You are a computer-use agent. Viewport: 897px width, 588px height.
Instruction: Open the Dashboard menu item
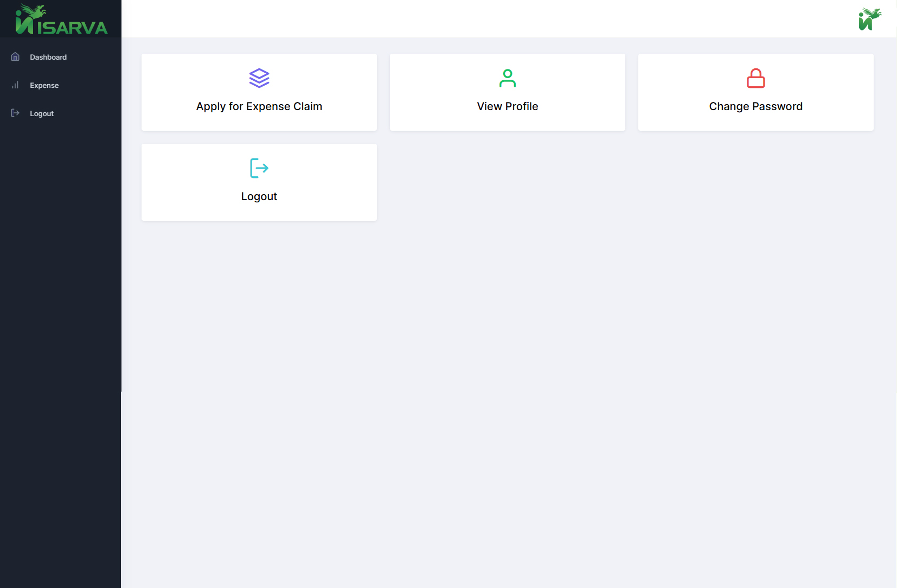48,57
